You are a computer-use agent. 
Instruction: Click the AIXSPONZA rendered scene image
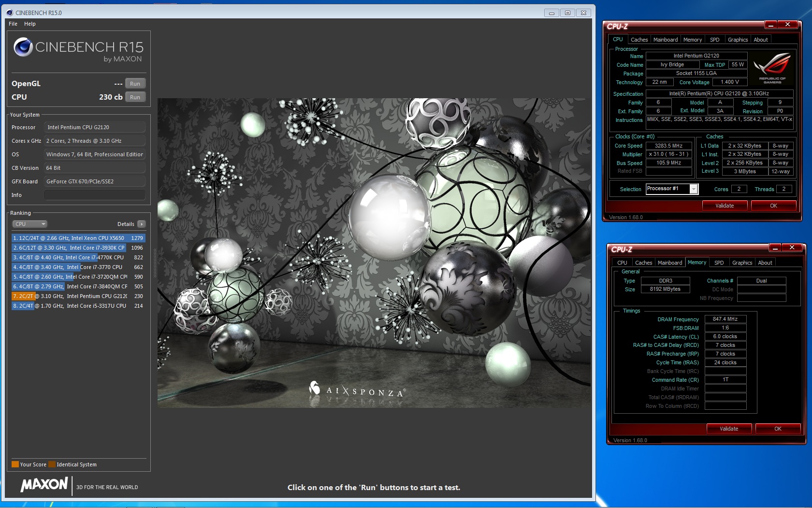pos(374,253)
